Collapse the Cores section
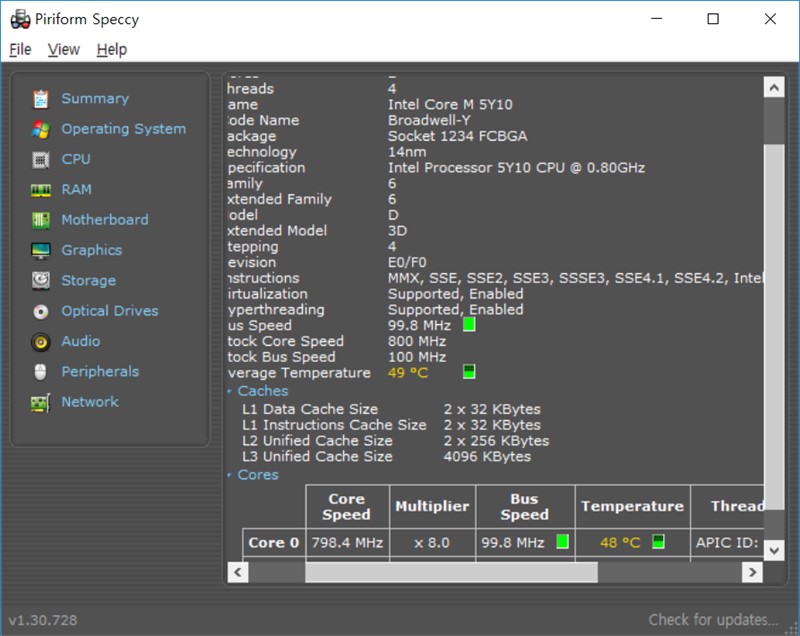Image resolution: width=800 pixels, height=636 pixels. 230,475
